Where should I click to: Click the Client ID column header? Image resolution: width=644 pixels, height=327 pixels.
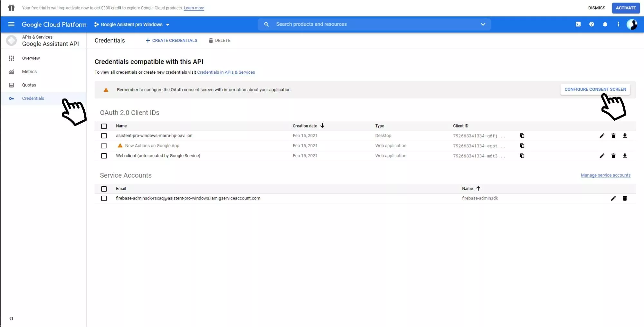coord(461,126)
